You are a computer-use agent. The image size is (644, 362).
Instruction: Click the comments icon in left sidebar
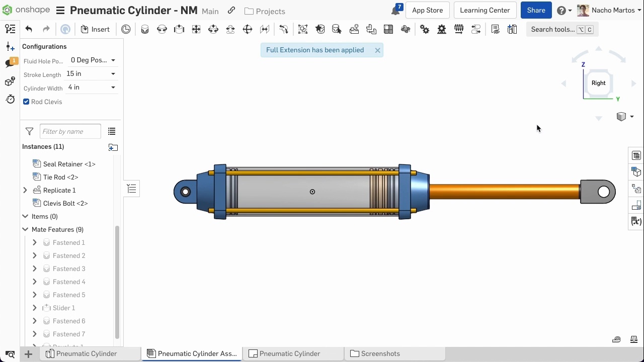click(x=10, y=63)
